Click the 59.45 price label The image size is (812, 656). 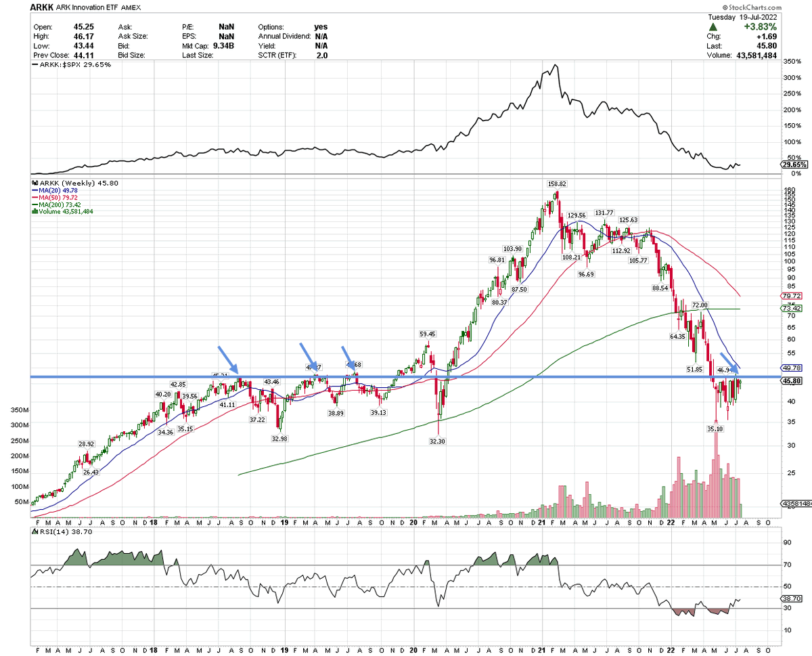(x=427, y=334)
